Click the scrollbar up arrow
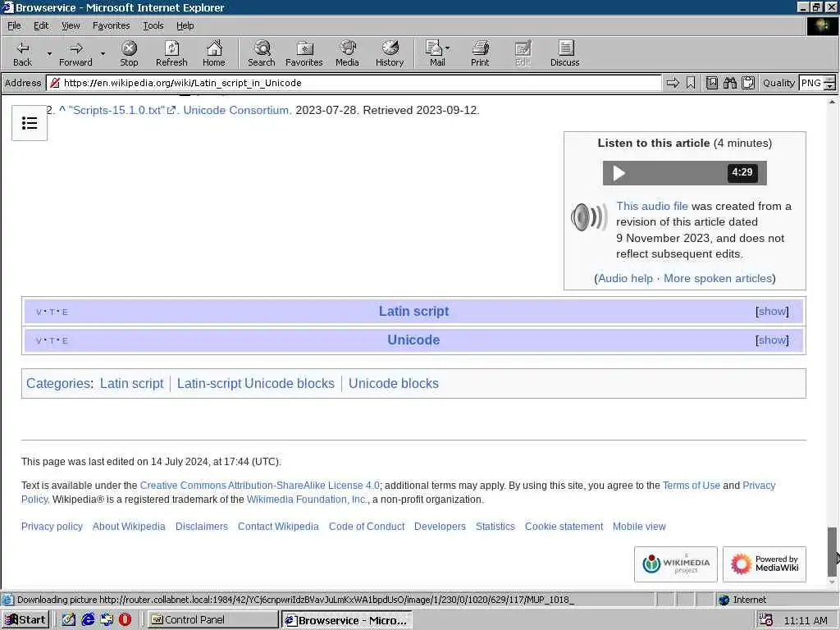The height and width of the screenshot is (630, 840). pos(832,101)
